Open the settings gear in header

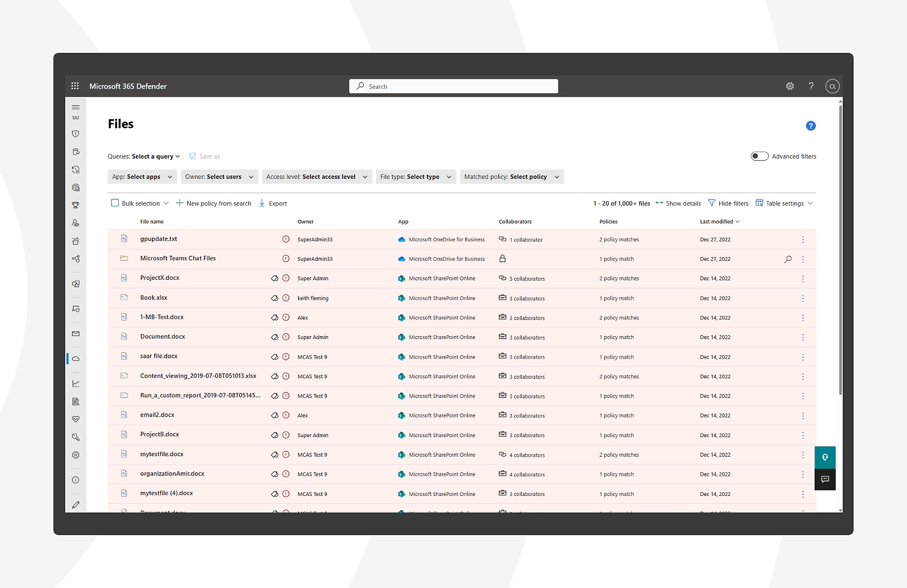(790, 86)
